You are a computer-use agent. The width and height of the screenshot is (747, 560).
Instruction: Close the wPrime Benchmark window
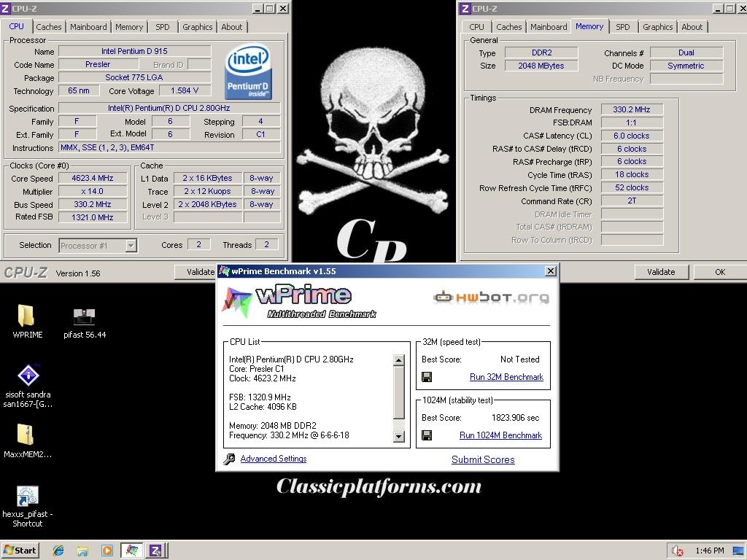551,271
